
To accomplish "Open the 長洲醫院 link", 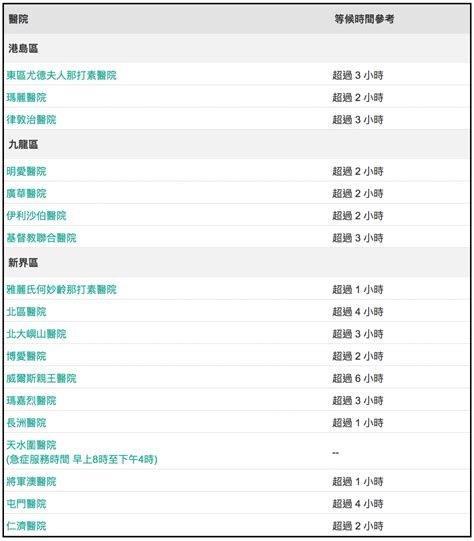I will coord(26,423).
